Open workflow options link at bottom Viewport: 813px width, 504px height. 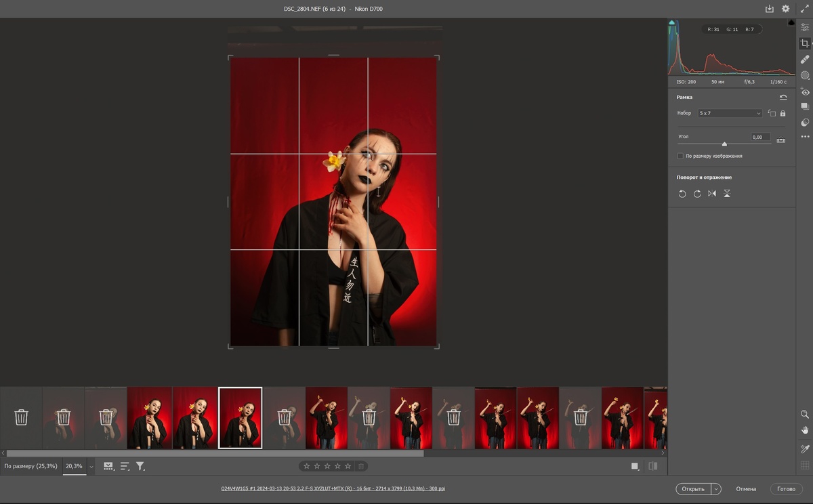coord(333,488)
